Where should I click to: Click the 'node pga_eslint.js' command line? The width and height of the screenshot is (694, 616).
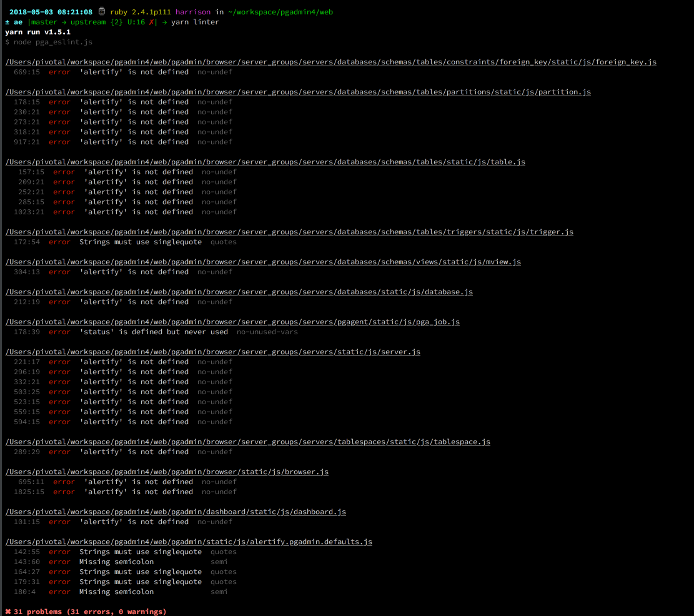[x=52, y=42]
